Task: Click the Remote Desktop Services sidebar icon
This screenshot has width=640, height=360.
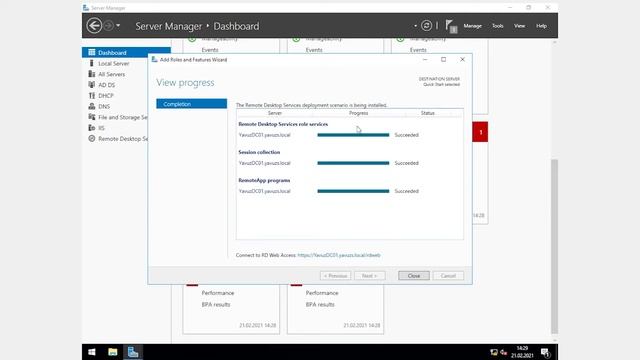Action: (92, 139)
